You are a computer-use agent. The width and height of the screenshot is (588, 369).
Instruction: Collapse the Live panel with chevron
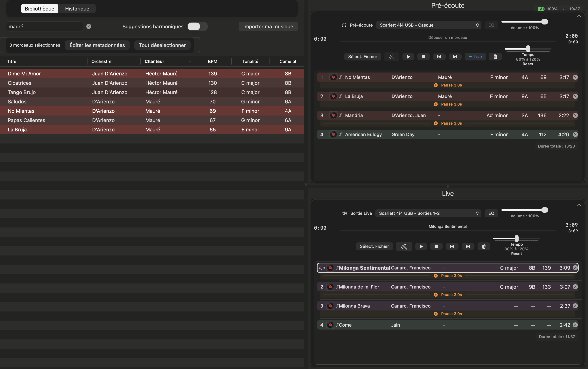click(578, 205)
